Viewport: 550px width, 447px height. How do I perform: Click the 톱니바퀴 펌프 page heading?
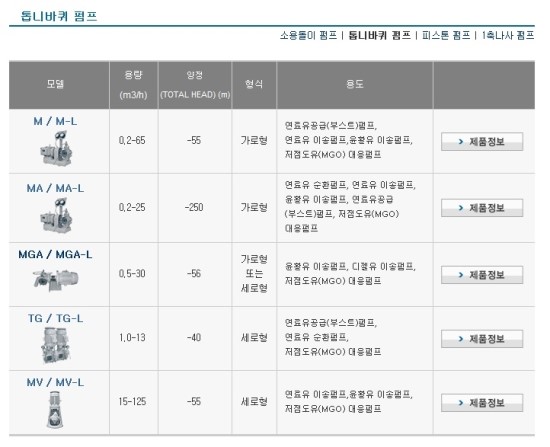click(x=59, y=16)
